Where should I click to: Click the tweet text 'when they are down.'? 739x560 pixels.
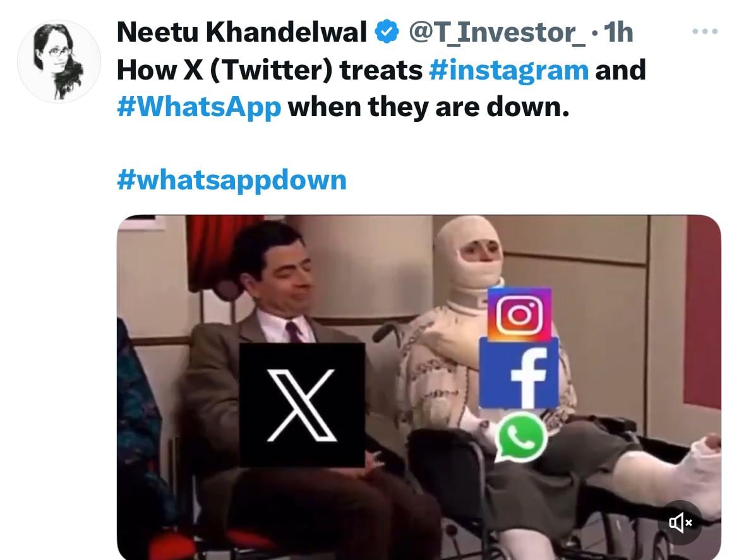pos(428,107)
